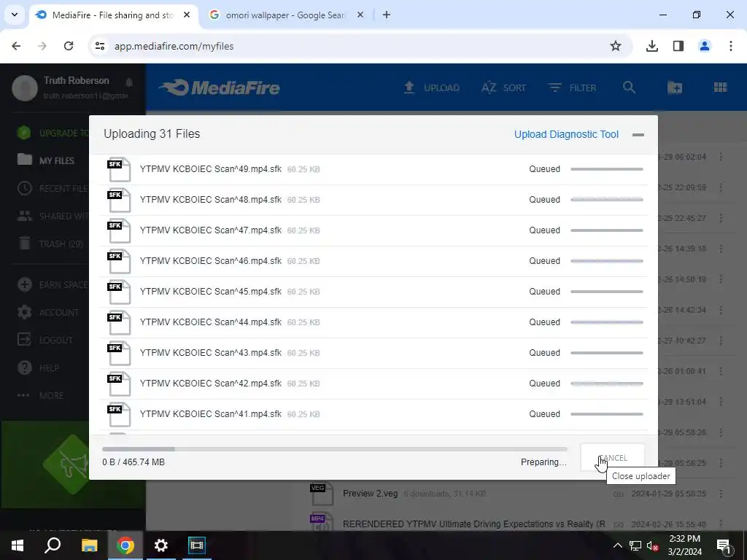Open a new browser tab
This screenshot has width=747, height=560.
(387, 15)
